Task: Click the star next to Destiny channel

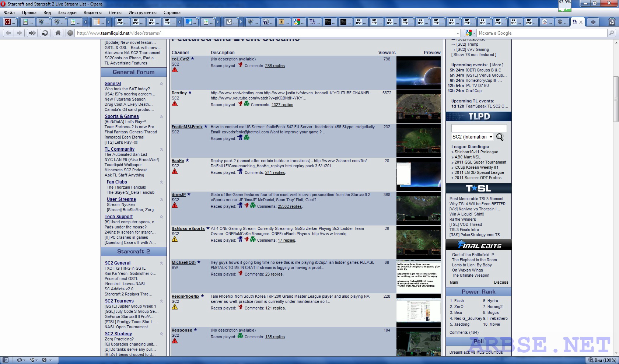Action: [190, 92]
